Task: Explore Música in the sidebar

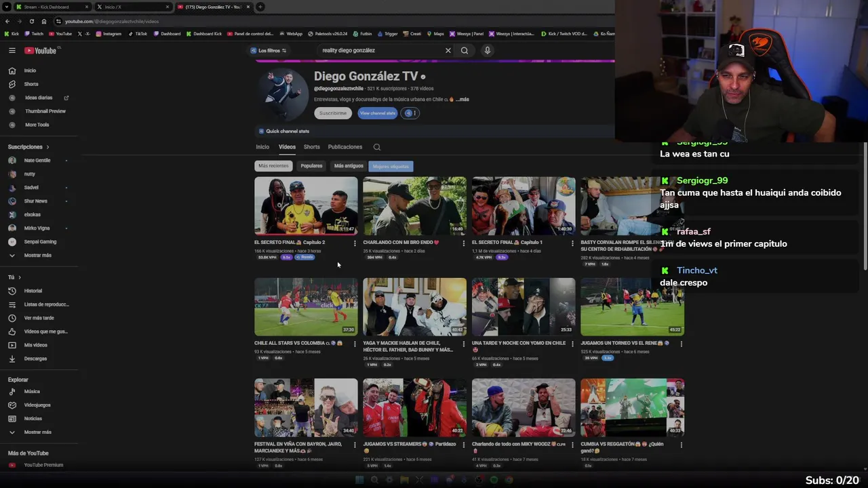Action: point(32,391)
